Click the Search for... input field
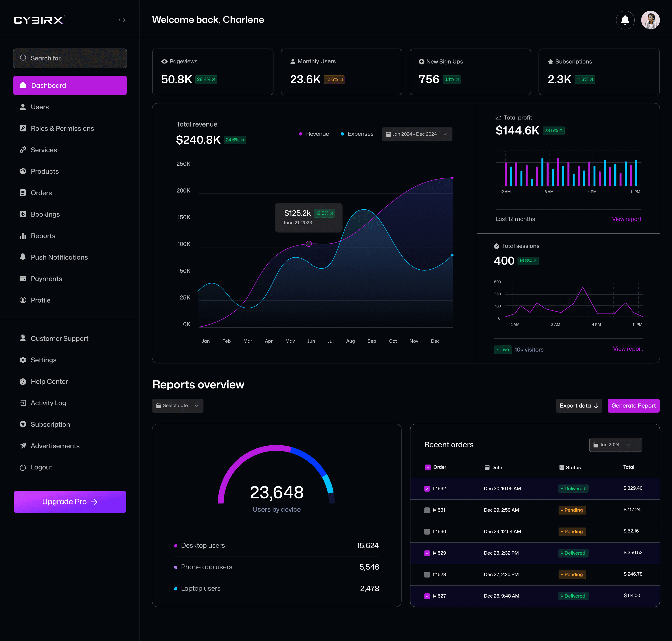 tap(70, 58)
